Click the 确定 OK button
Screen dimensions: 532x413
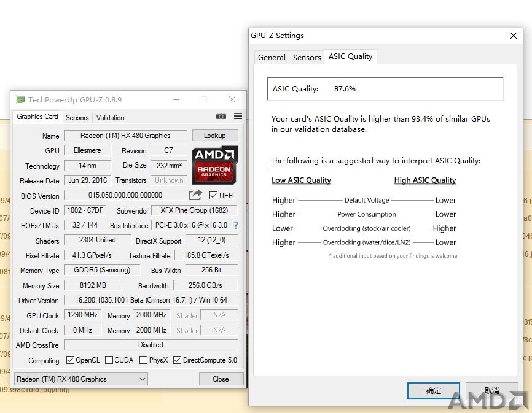pyautogui.click(x=433, y=391)
